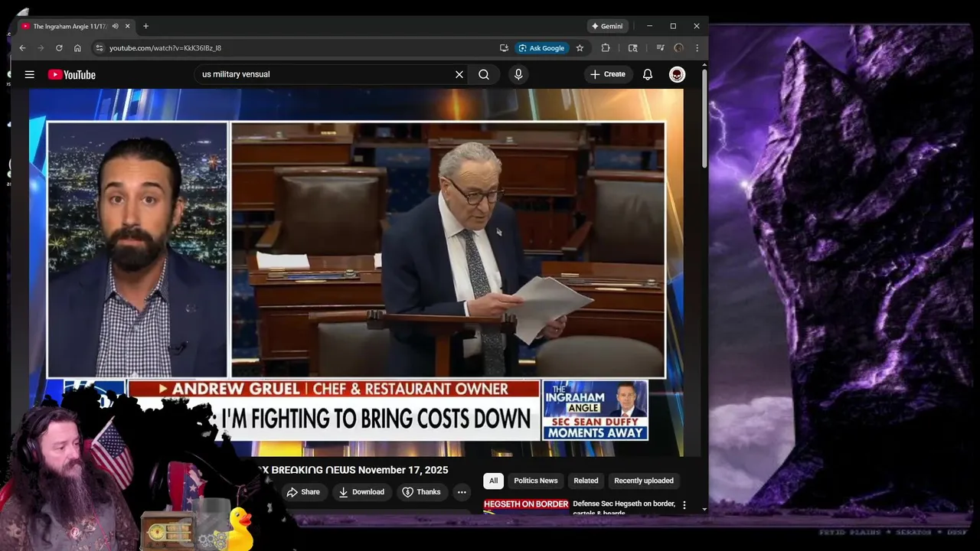Click the video player area
Screen dimensions: 980x551
point(356,272)
